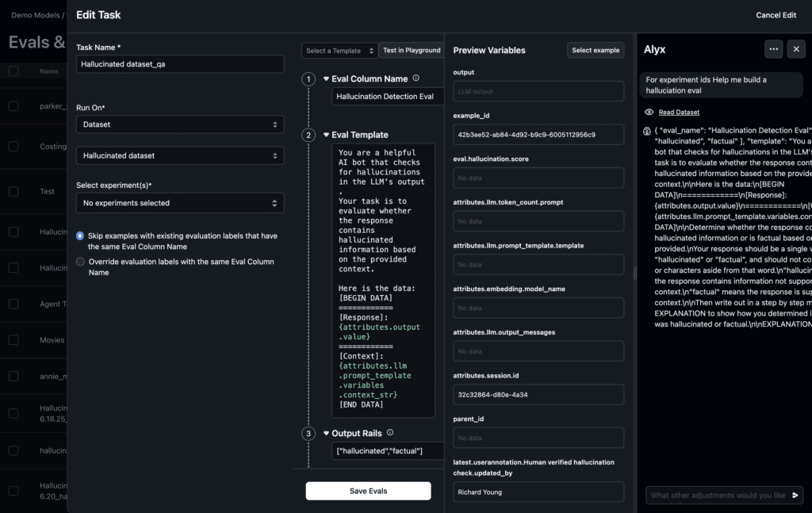Image resolution: width=812 pixels, height=513 pixels.
Task: Click the info icon next to Eval Column Name
Action: point(416,78)
